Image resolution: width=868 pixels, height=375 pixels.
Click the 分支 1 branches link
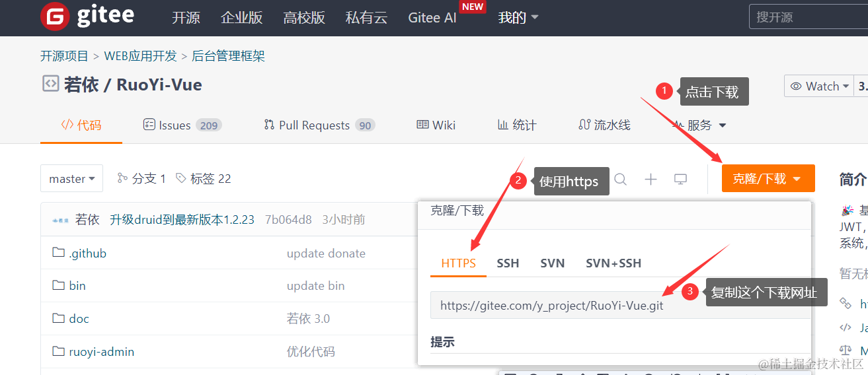click(141, 179)
